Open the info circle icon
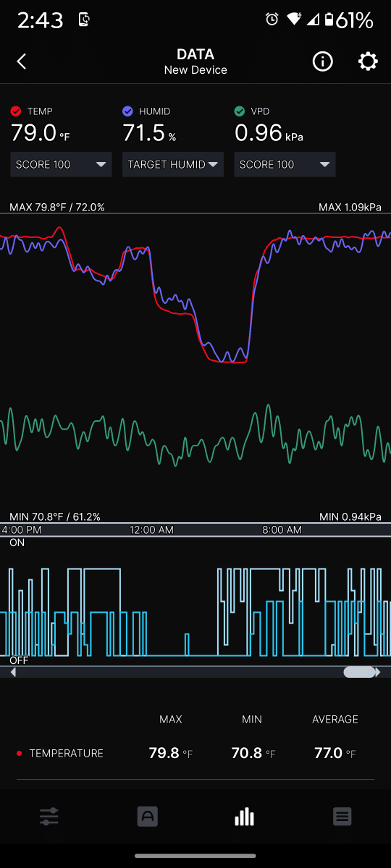 tap(322, 61)
